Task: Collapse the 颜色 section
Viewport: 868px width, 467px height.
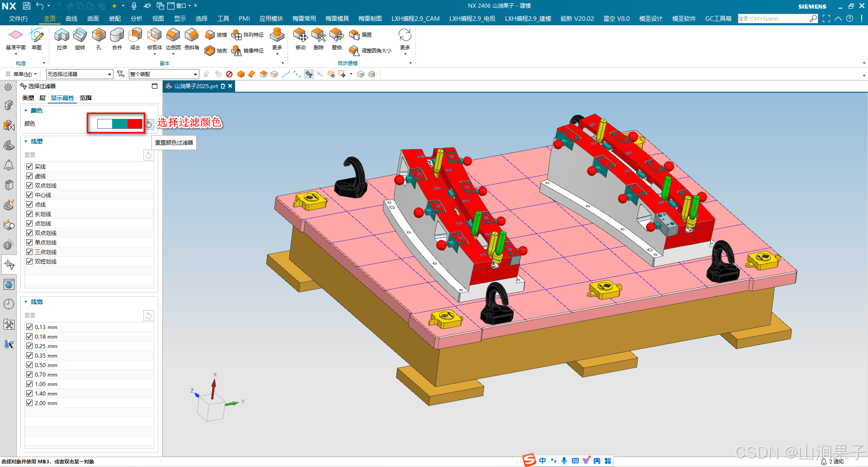Action: (26, 110)
